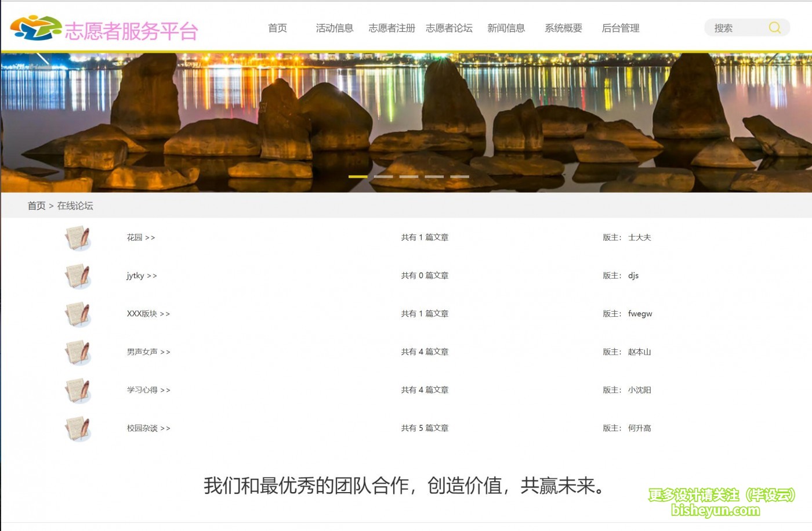Click 共有 4 篇文章 in the 学习心得 row
Screen dimensions: 812x531
pyautogui.click(x=425, y=390)
